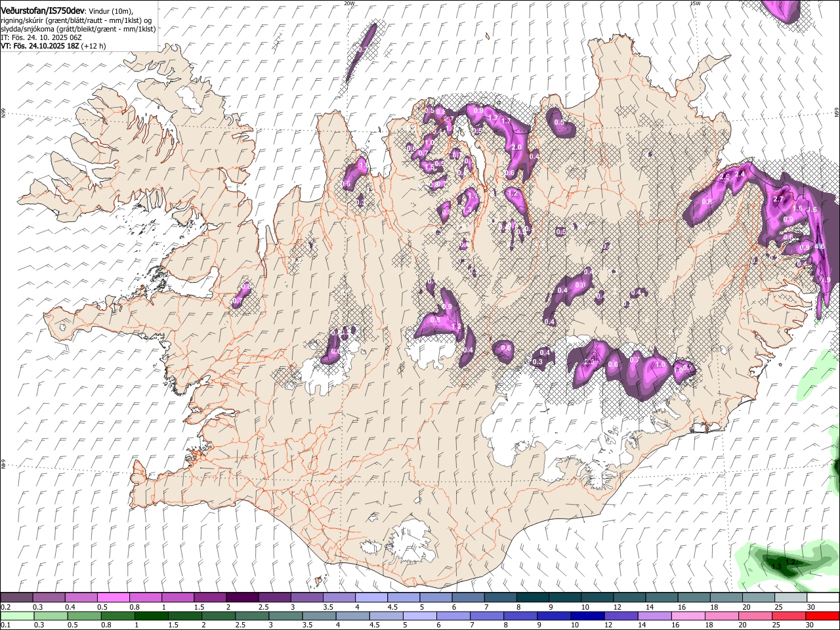
Task: Select the 'VT: Fös. 24.10.2025 18Z' valid time
Action: point(39,46)
